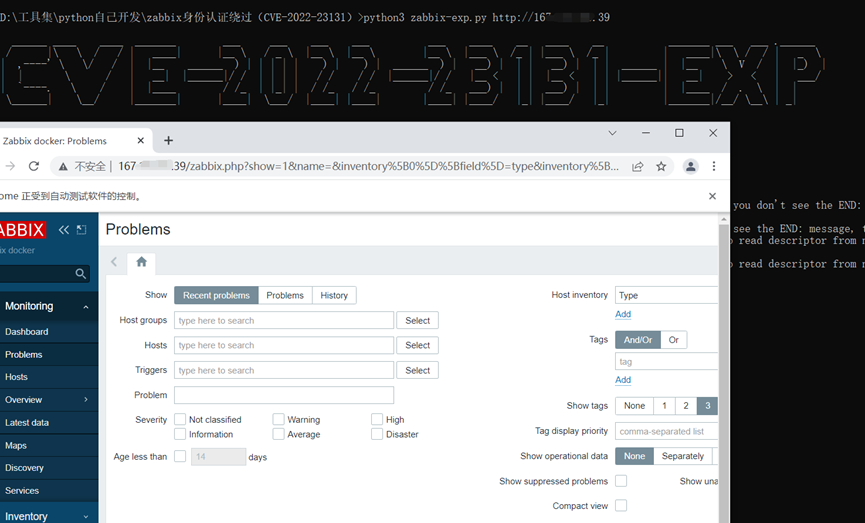
Task: Click Tag display priority field
Action: pos(666,431)
